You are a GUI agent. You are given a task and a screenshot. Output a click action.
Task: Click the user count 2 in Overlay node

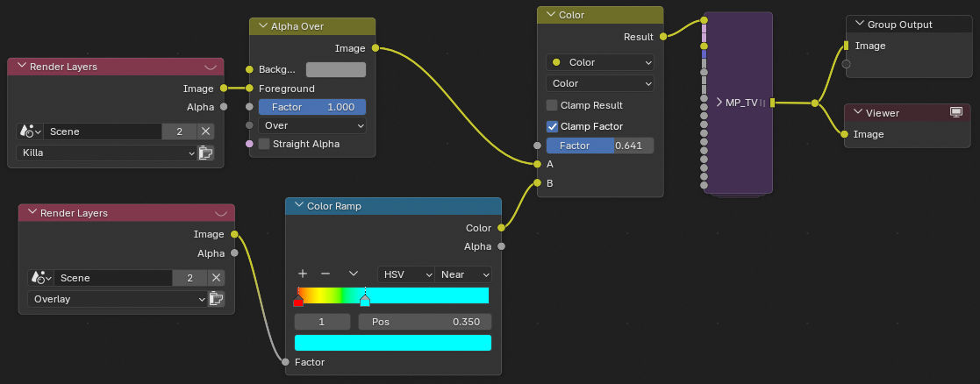[x=190, y=278]
